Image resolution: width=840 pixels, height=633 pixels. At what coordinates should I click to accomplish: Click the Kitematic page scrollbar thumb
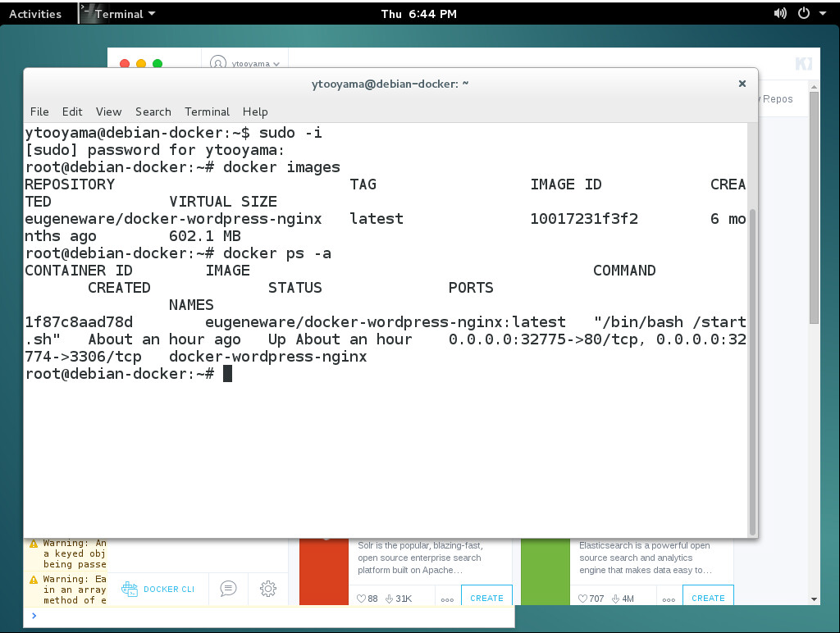tap(815, 207)
